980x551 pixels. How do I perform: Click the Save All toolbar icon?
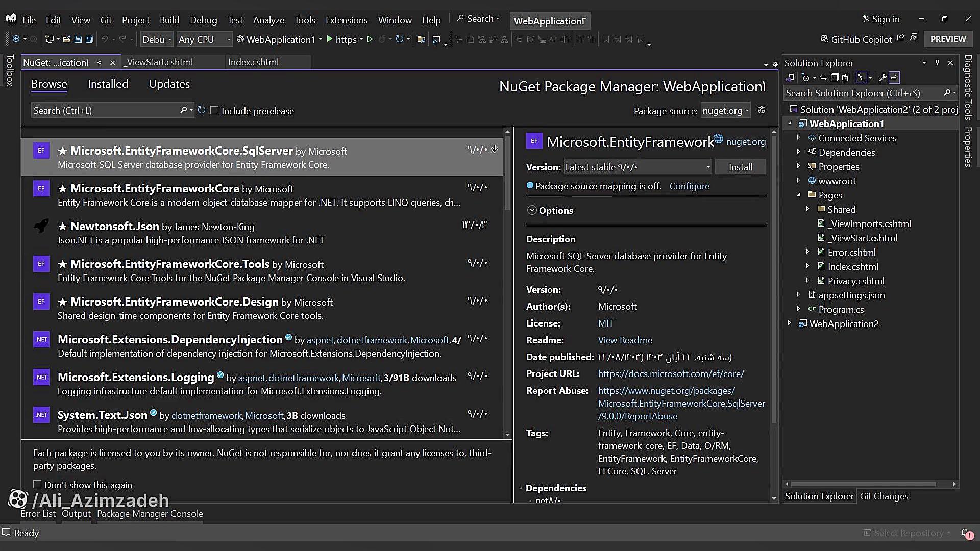89,39
